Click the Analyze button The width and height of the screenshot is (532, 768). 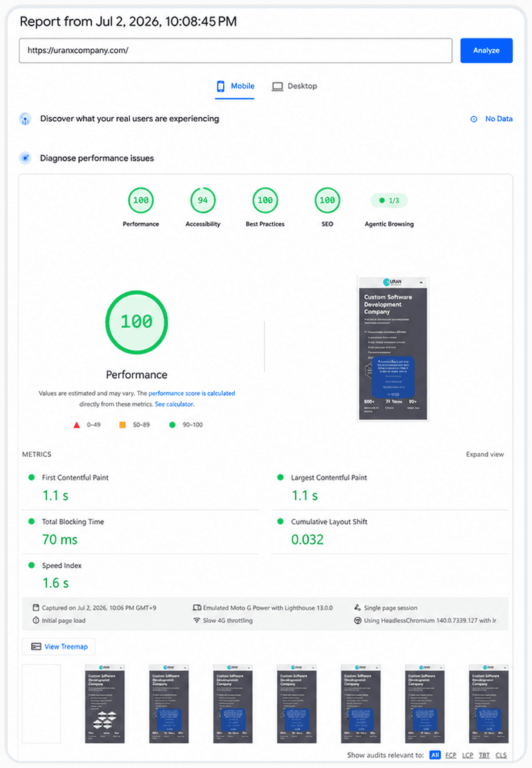click(486, 50)
